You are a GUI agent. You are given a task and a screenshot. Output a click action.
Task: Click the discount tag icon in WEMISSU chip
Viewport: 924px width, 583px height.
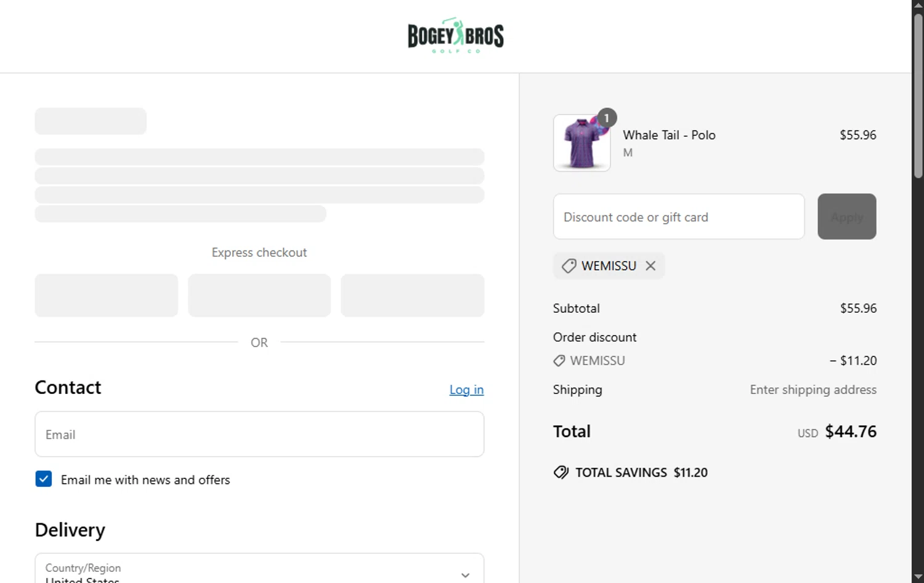(569, 266)
